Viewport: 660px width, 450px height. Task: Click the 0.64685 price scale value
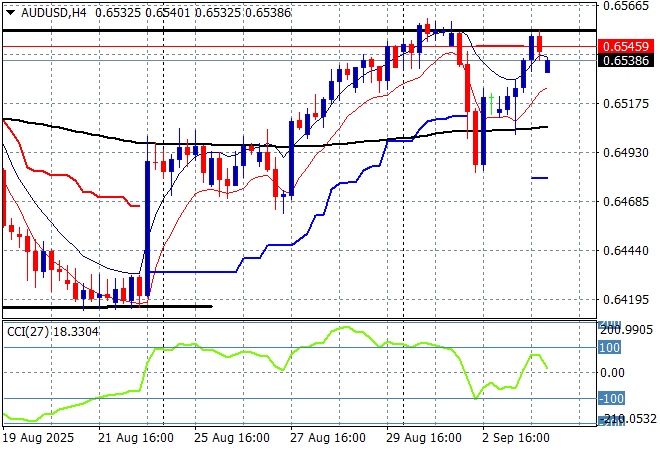pyautogui.click(x=626, y=202)
